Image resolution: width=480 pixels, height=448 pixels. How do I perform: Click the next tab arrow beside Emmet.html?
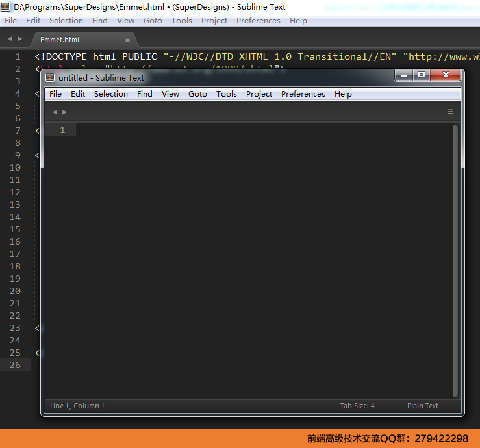pos(20,38)
